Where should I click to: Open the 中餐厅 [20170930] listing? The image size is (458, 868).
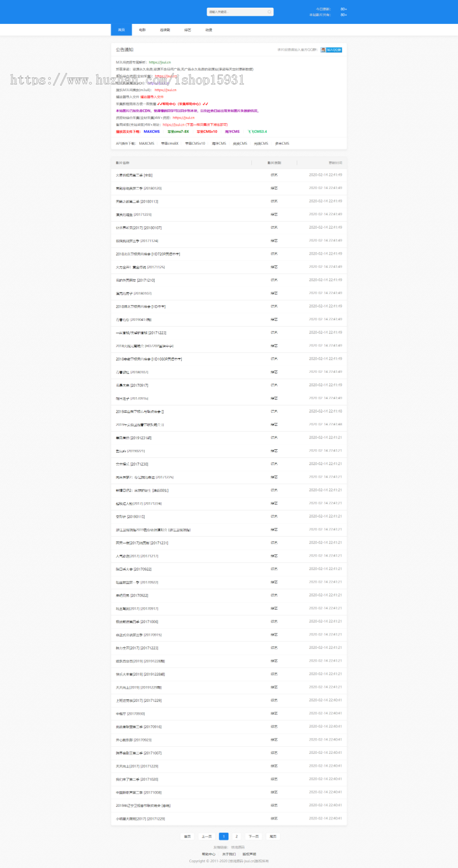click(x=130, y=714)
